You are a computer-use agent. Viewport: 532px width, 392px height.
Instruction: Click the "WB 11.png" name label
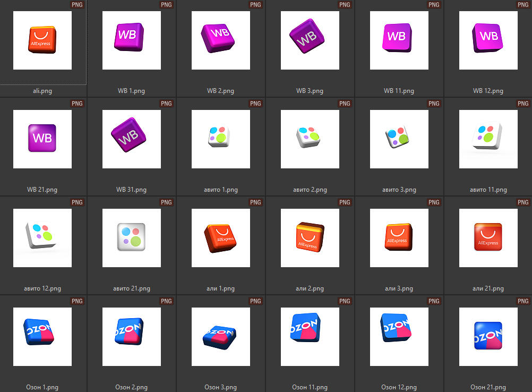tap(399, 91)
